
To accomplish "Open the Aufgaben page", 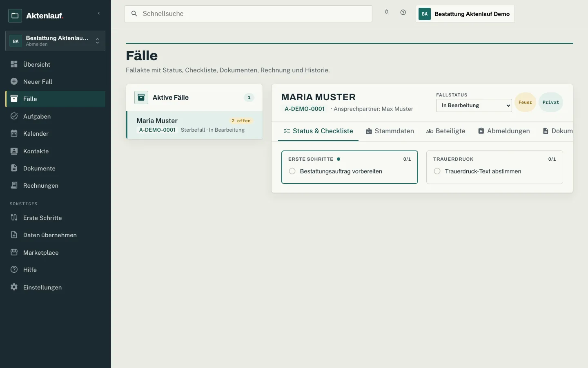I will pos(55,116).
